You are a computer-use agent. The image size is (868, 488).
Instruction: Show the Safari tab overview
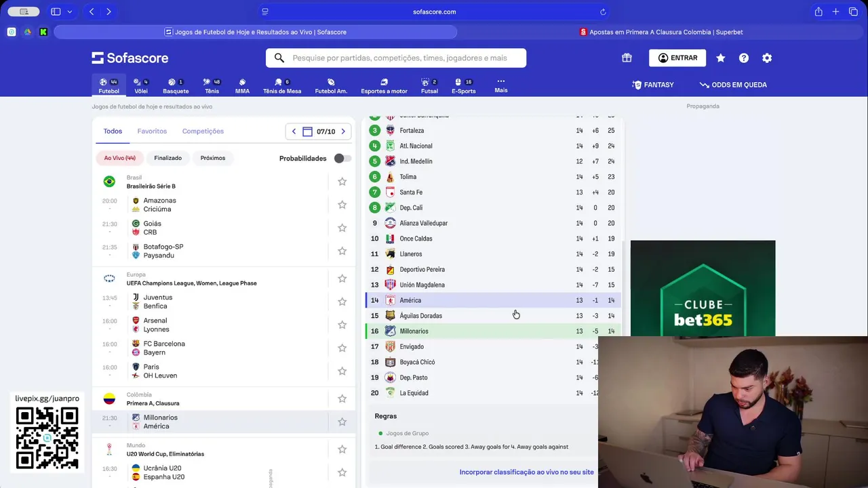853,12
